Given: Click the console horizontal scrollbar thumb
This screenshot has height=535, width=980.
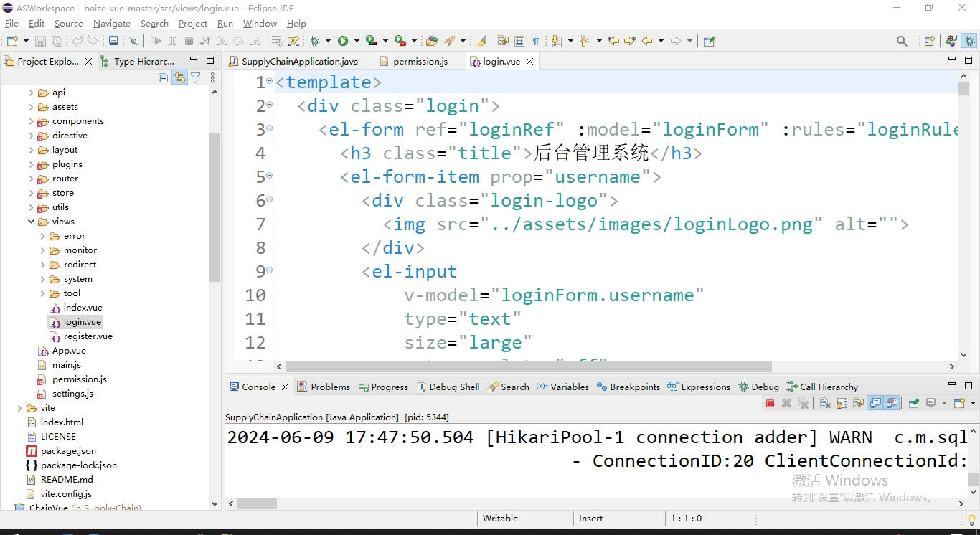Looking at the screenshot, I should pyautogui.click(x=257, y=504).
